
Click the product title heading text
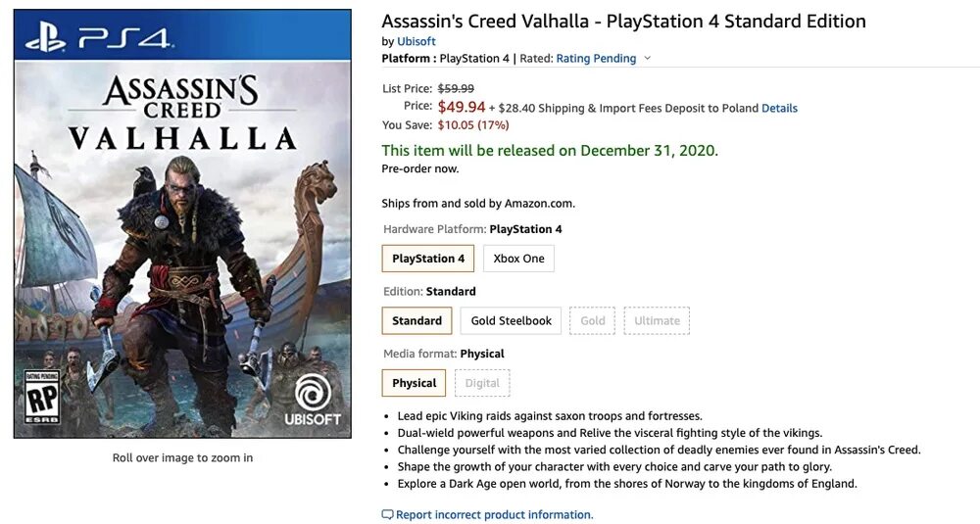[623, 21]
